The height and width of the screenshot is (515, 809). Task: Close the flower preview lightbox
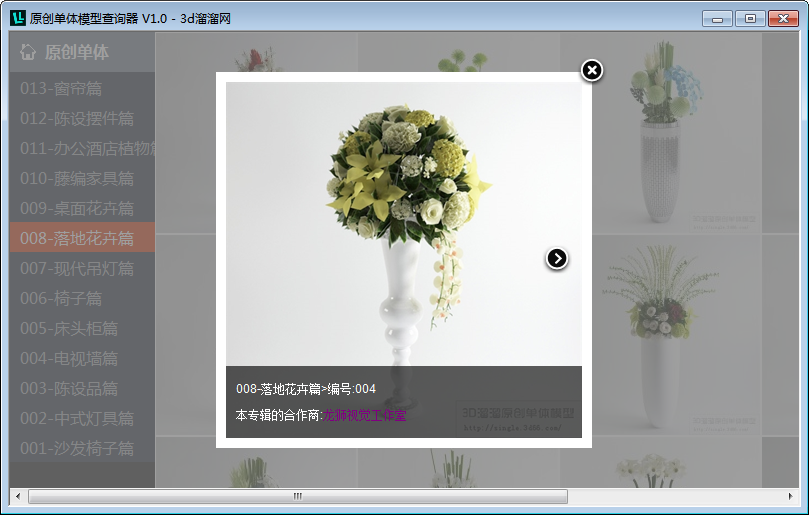592,71
